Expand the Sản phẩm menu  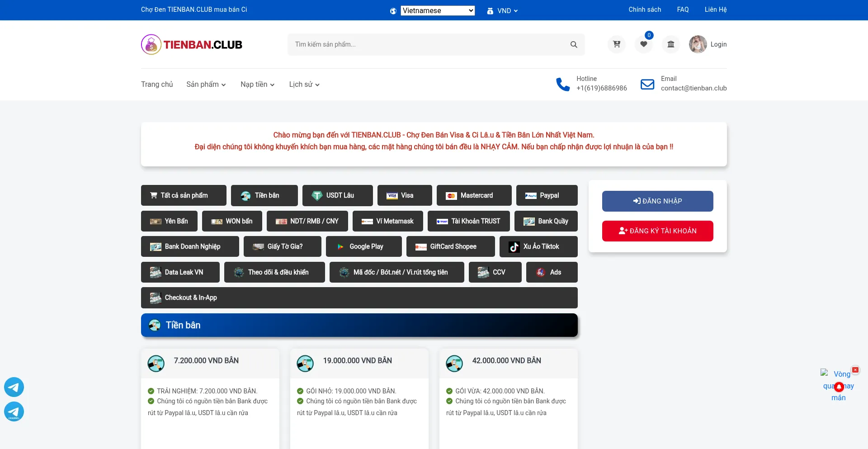[206, 85]
